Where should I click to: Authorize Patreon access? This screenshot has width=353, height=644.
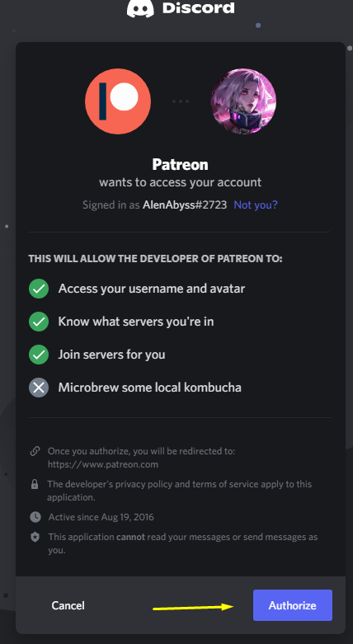coord(293,605)
